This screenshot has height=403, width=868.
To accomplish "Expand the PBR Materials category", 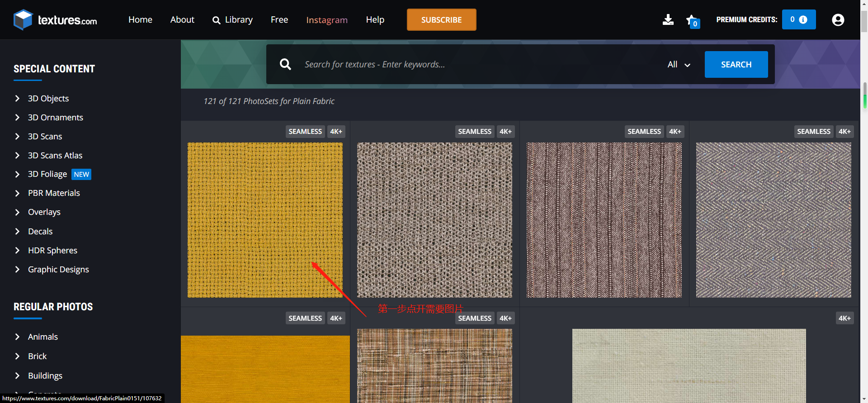I will 54,193.
